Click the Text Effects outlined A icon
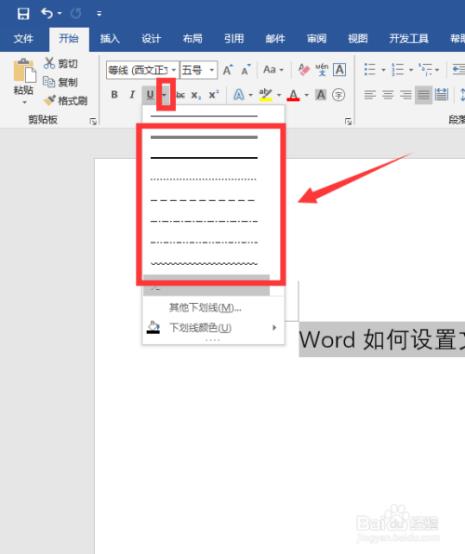Viewport: 465px width, 554px height. pyautogui.click(x=239, y=95)
